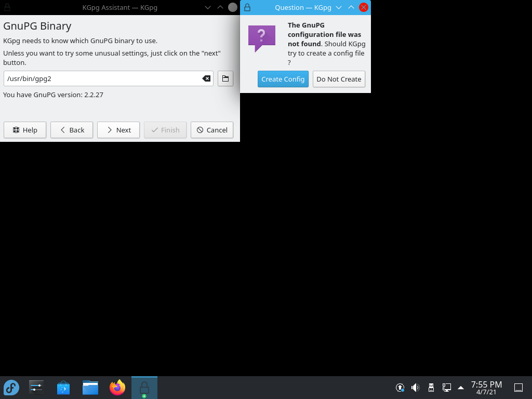
Task: Launch System Settings from taskbar
Action: [36, 388]
